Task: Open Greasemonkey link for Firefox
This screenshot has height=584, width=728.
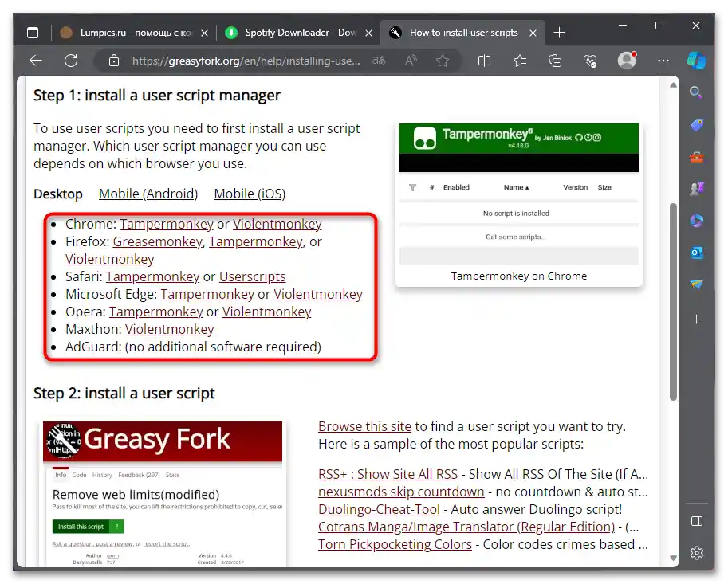Action: [x=158, y=241]
